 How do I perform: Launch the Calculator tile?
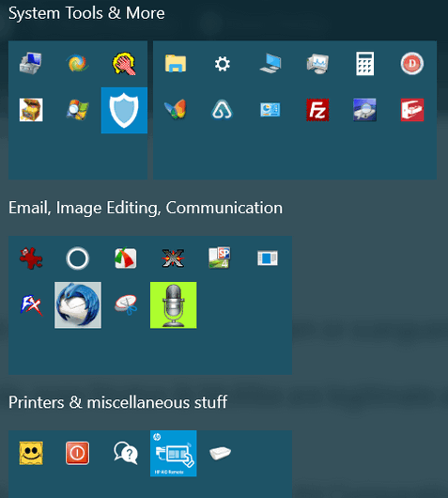[x=364, y=64]
